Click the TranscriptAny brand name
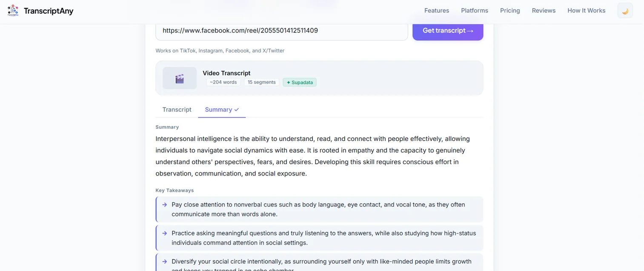 point(49,11)
